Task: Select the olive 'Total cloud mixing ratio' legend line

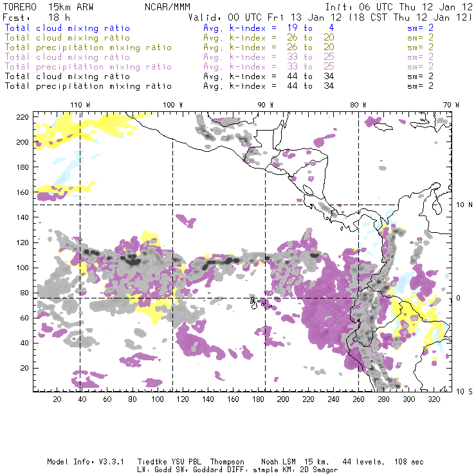Action: pos(68,38)
